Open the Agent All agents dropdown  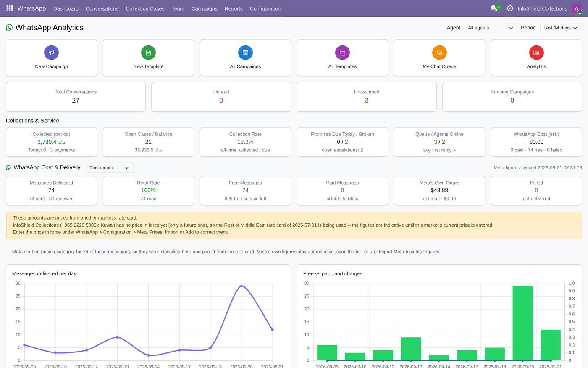click(491, 28)
